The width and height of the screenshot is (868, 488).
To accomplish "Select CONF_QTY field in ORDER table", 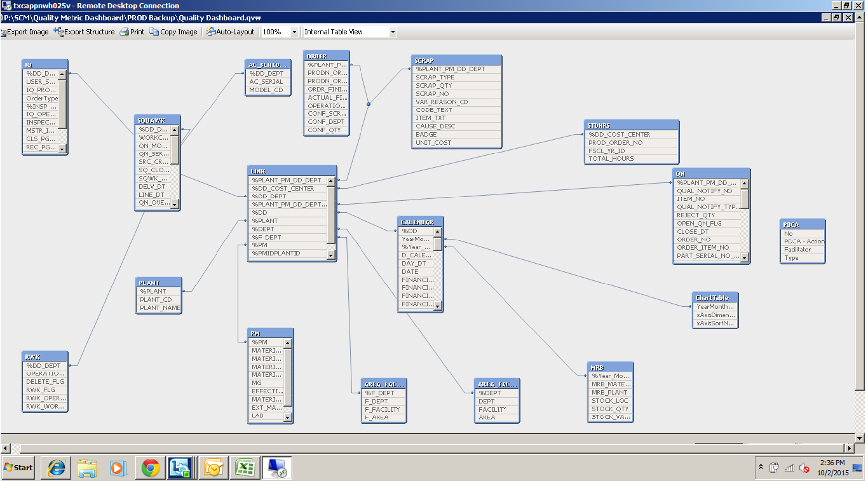I will coord(327,130).
